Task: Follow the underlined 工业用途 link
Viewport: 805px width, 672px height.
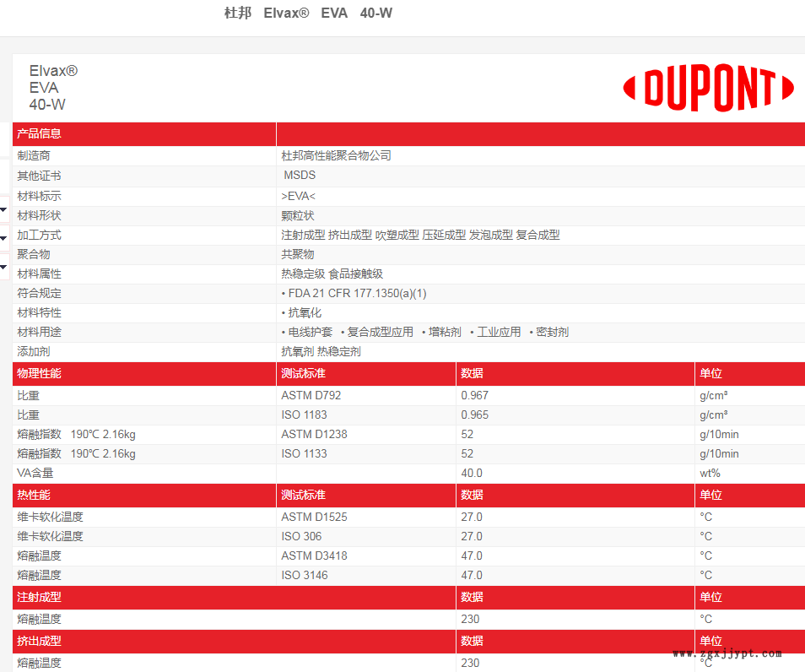Action: [x=499, y=333]
